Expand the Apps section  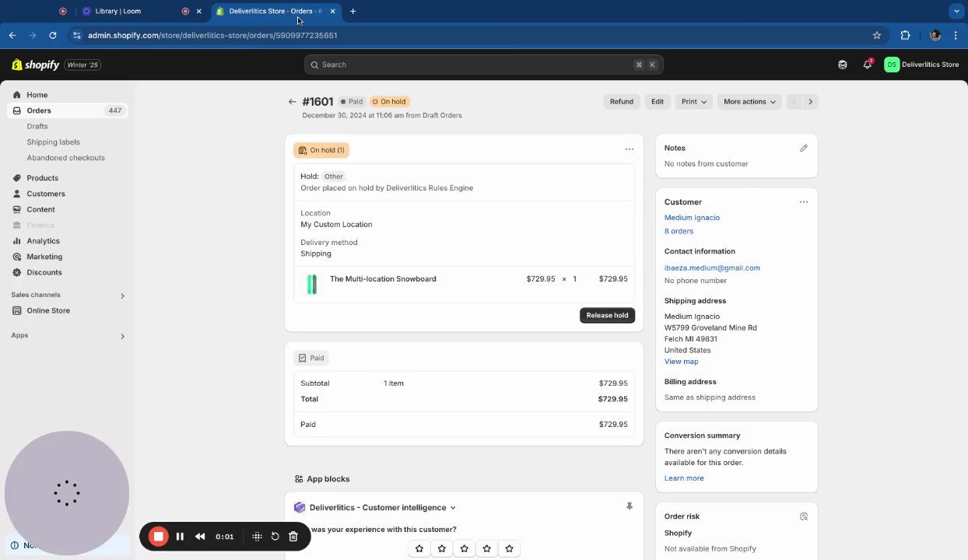click(122, 336)
